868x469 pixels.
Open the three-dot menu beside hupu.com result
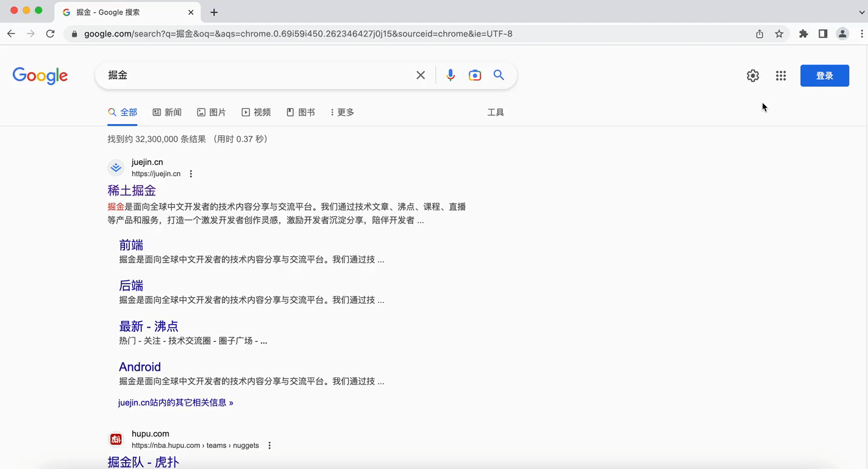point(269,445)
